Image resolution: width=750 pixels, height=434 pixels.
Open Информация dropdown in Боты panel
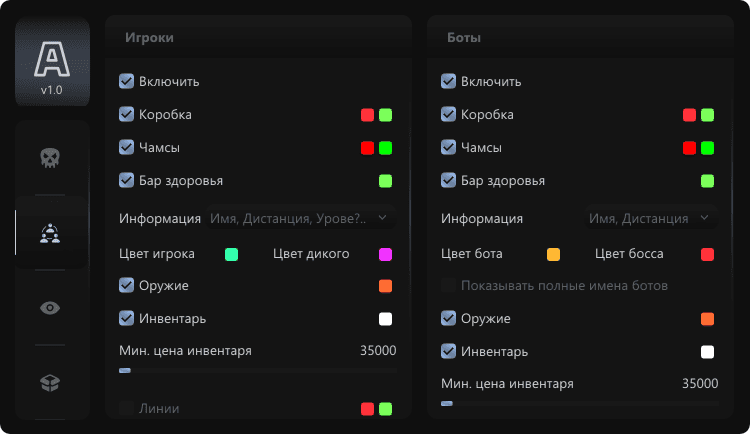(x=650, y=218)
